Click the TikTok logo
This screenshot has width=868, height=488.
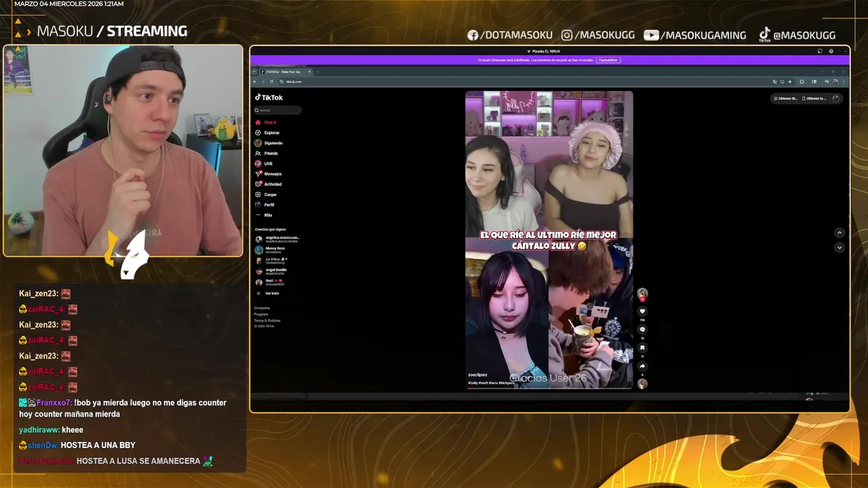click(x=269, y=98)
